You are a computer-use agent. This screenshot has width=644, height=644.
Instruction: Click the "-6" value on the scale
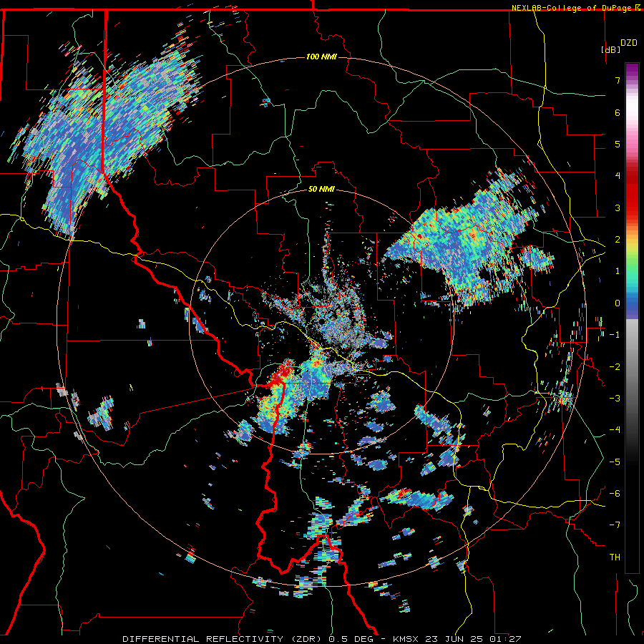click(x=615, y=493)
